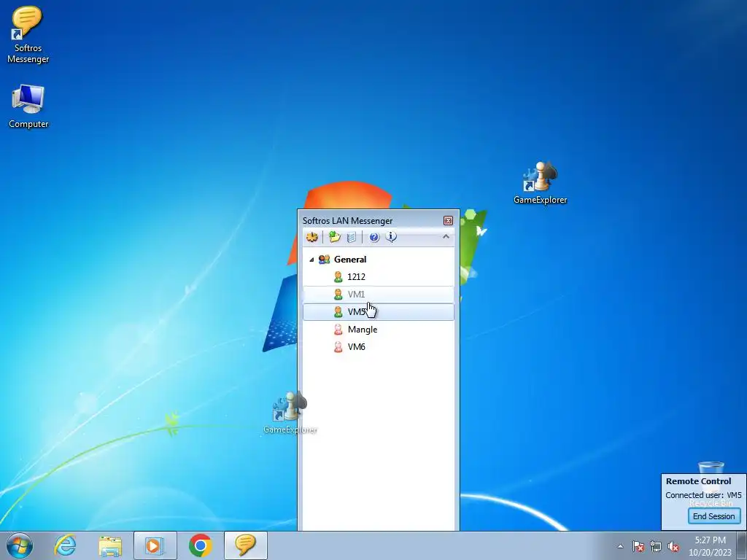Collapse the General group triangle
The height and width of the screenshot is (560, 747).
pyautogui.click(x=311, y=260)
